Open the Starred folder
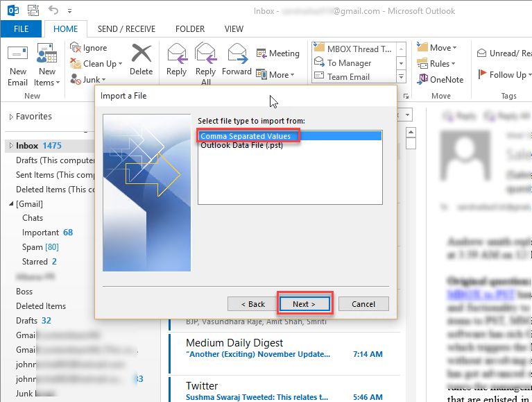The width and height of the screenshot is (532, 402). [40, 262]
